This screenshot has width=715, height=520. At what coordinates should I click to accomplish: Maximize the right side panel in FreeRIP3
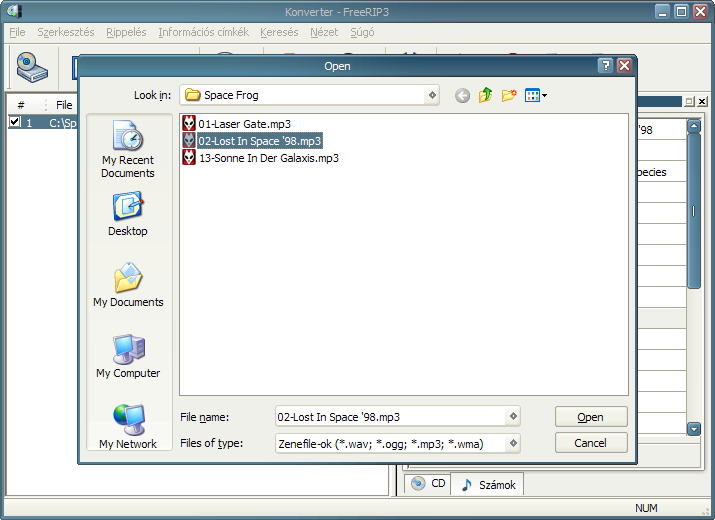[x=689, y=102]
